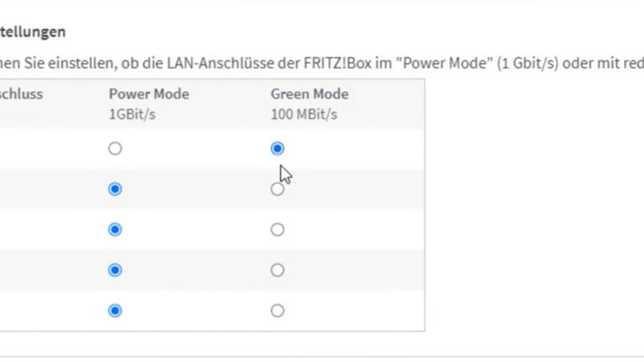Pick Power Mode radio in the last row
This screenshot has width=644, height=362.
point(115,311)
